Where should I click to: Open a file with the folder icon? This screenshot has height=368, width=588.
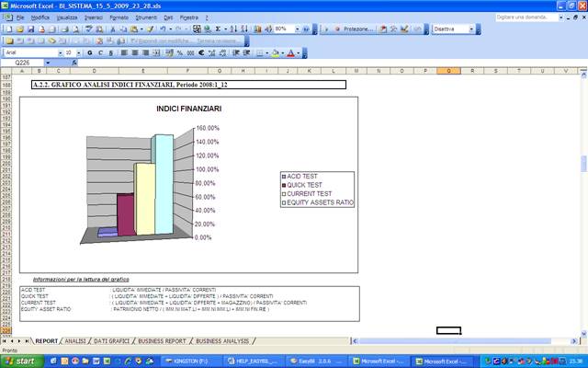point(20,29)
